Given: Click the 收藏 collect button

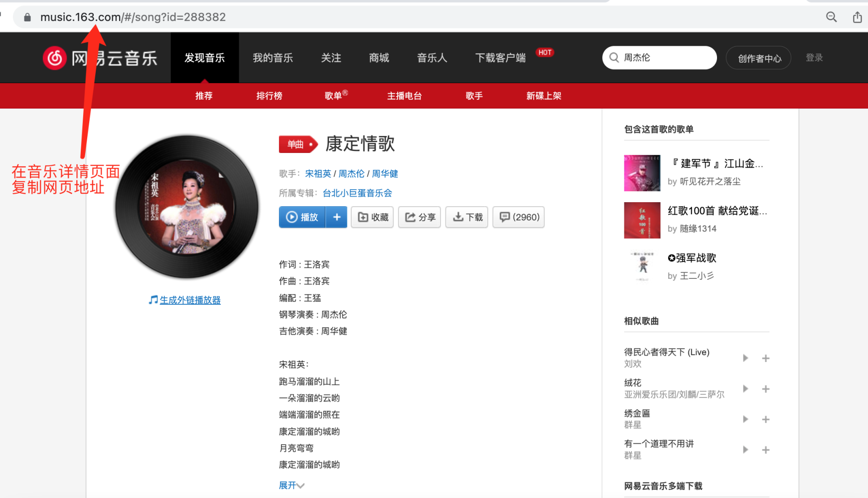Looking at the screenshot, I should point(372,217).
